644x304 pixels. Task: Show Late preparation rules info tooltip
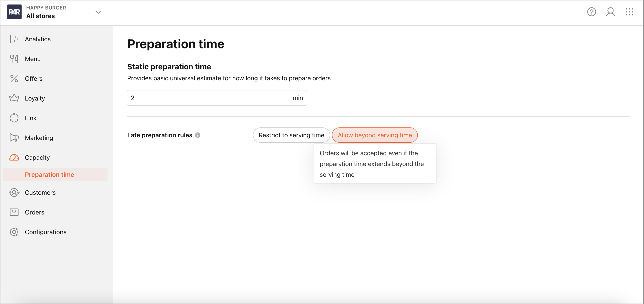198,135
